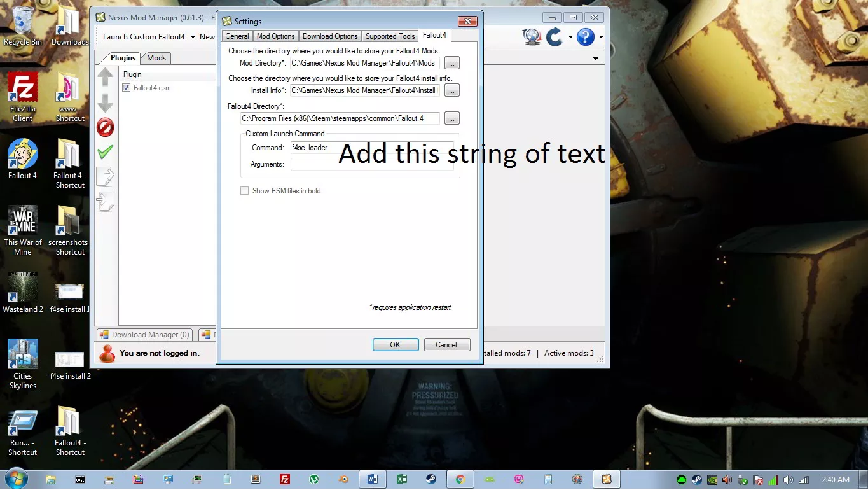Click the Fallout4 Directory path field
The height and width of the screenshot is (490, 868).
point(340,118)
